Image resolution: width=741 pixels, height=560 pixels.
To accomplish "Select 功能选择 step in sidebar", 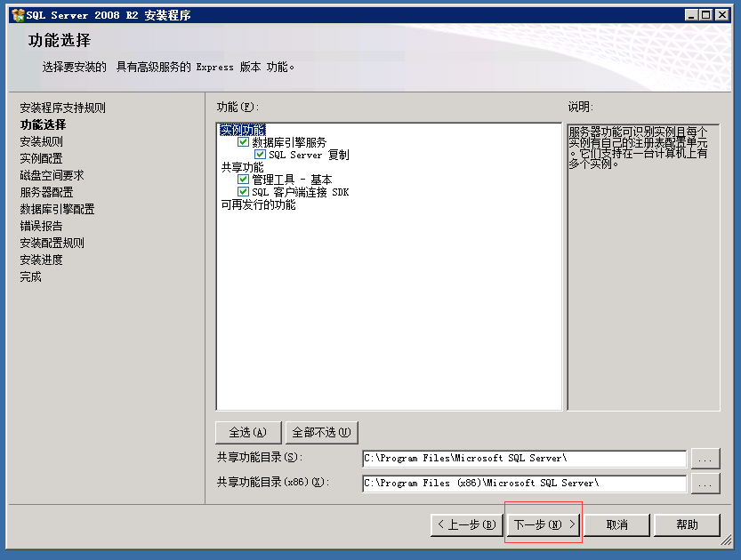I will (x=43, y=124).
